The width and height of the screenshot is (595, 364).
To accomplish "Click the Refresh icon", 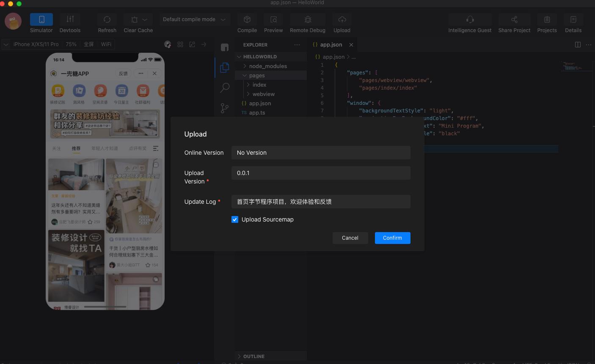I will click(107, 19).
